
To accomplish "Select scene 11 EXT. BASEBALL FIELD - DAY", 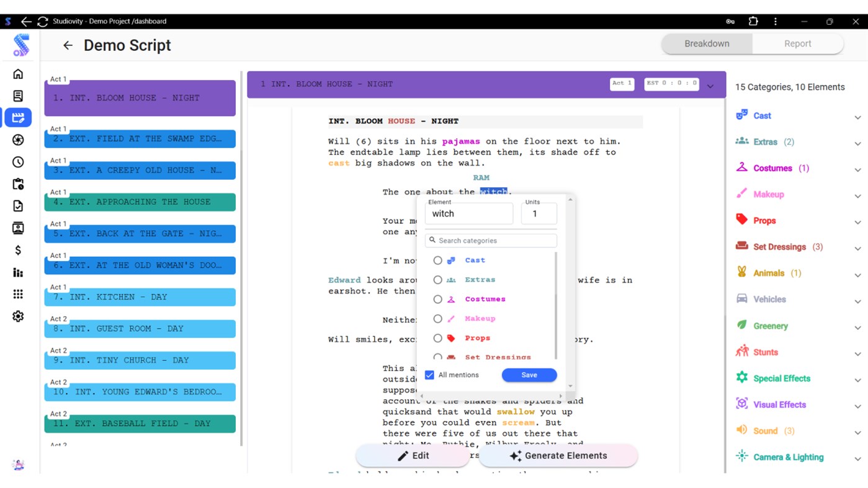I will [140, 424].
